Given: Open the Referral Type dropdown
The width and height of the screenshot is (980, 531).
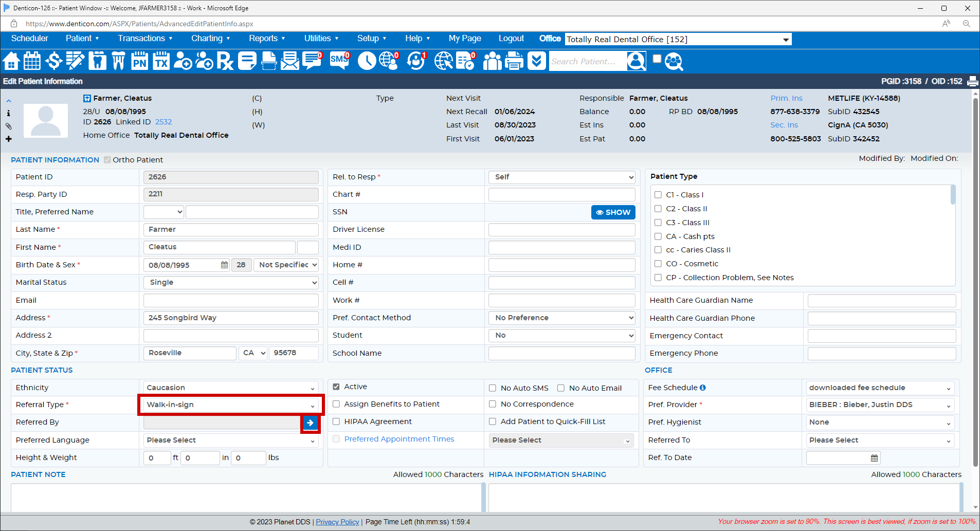Looking at the screenshot, I should click(x=231, y=405).
